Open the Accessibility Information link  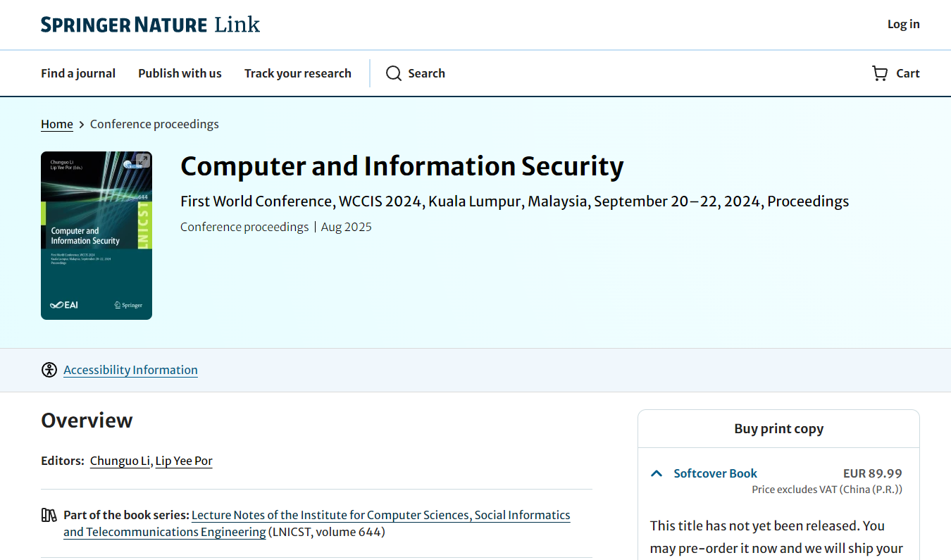click(x=130, y=370)
